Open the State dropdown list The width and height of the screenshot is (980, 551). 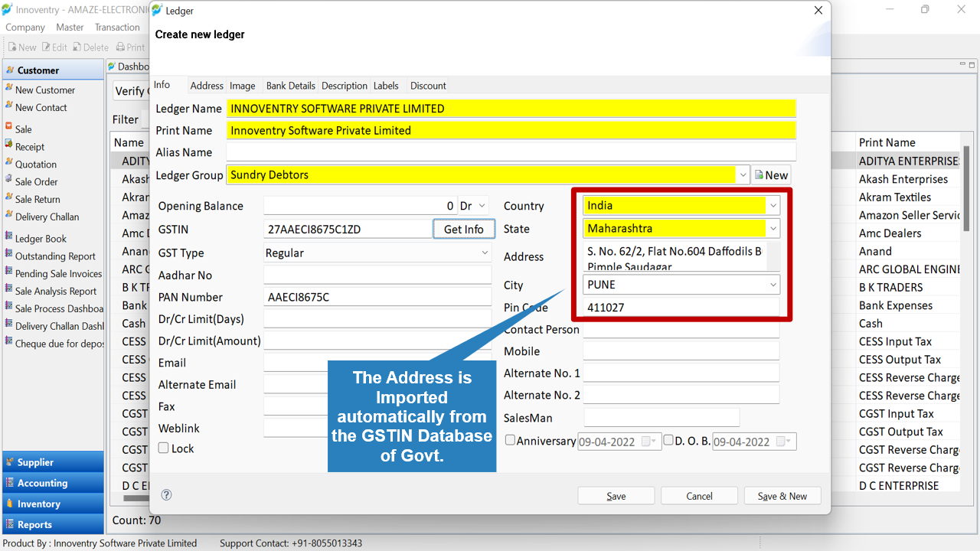point(773,228)
